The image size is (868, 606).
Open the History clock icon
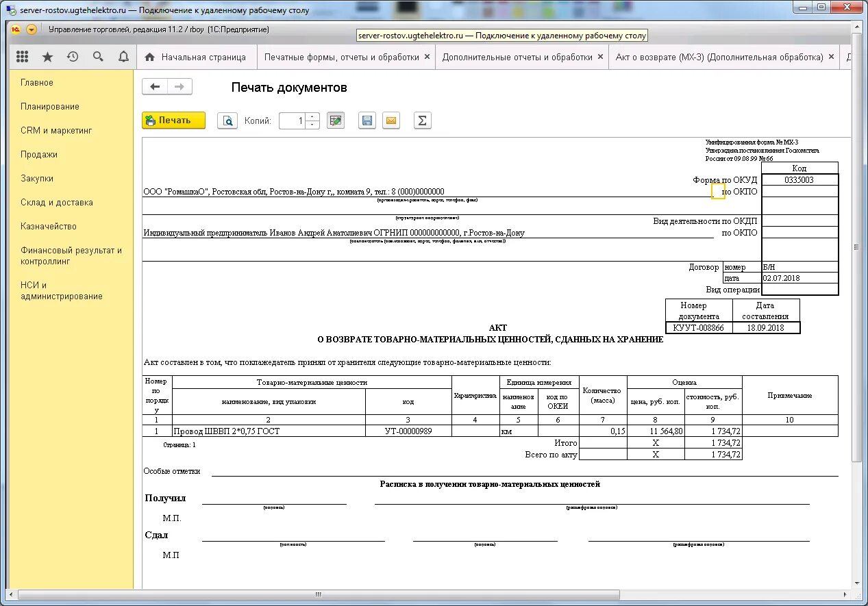73,57
